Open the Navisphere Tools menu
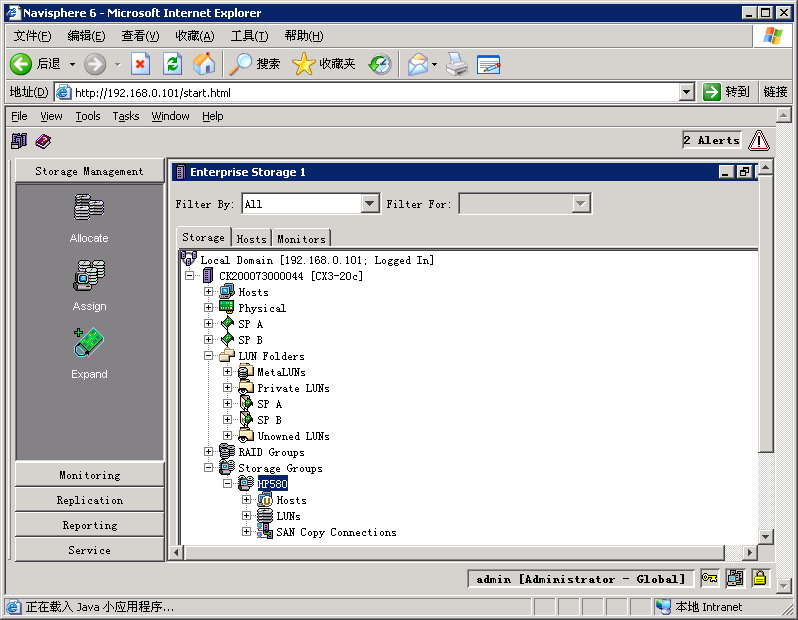 [x=88, y=116]
